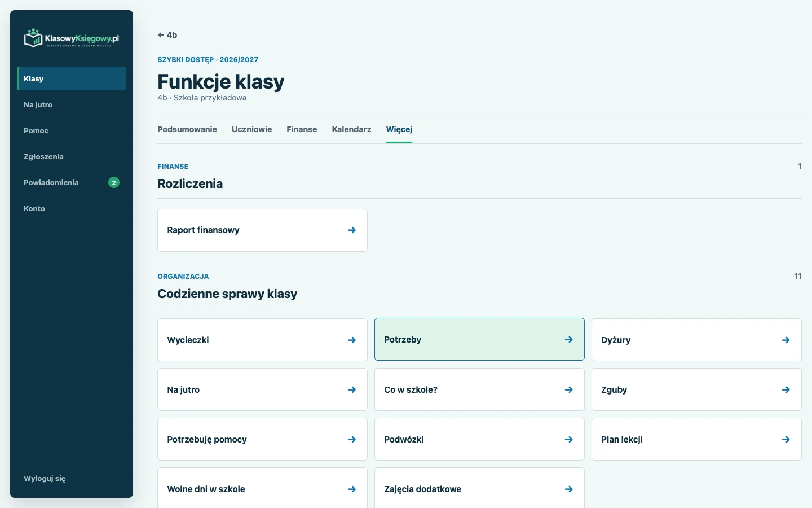Click the arrow icon on Wolne dni w szkole card
812x508 pixels.
352,489
